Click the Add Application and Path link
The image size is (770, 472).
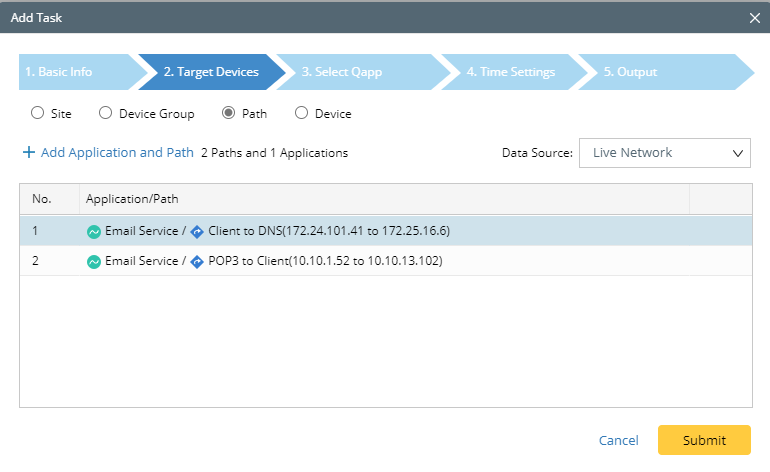click(117, 153)
